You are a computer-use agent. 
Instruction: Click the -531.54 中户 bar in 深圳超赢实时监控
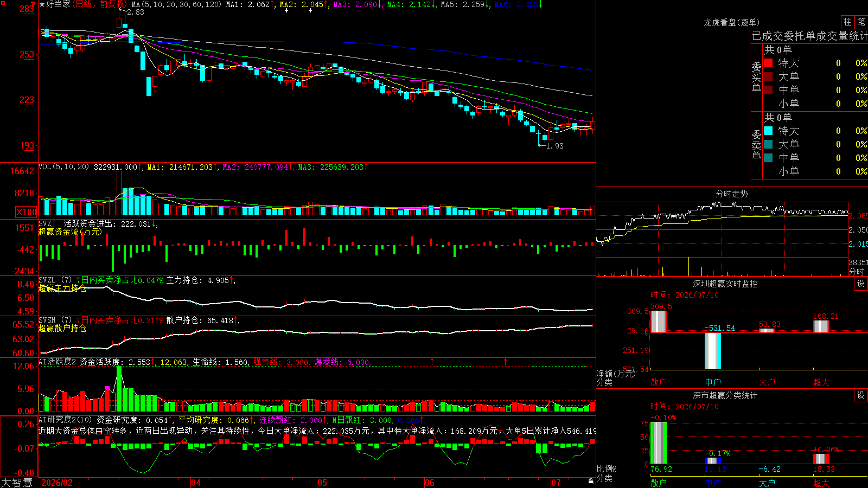click(713, 351)
